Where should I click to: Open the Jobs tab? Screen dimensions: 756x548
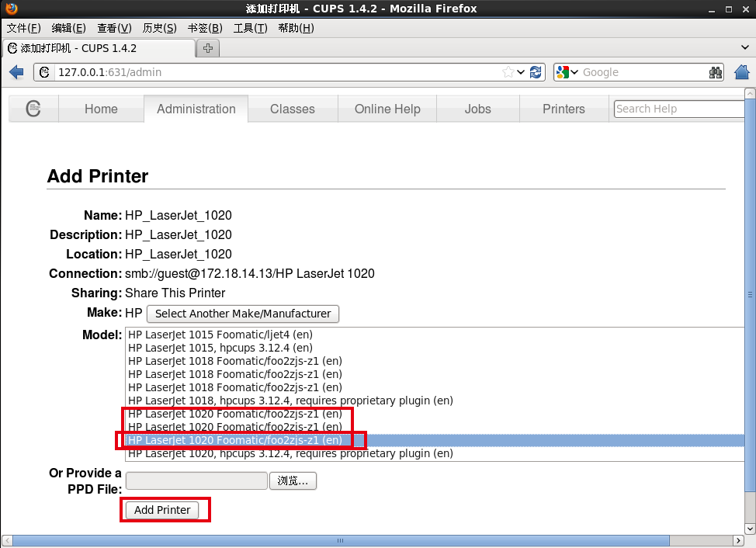click(478, 109)
